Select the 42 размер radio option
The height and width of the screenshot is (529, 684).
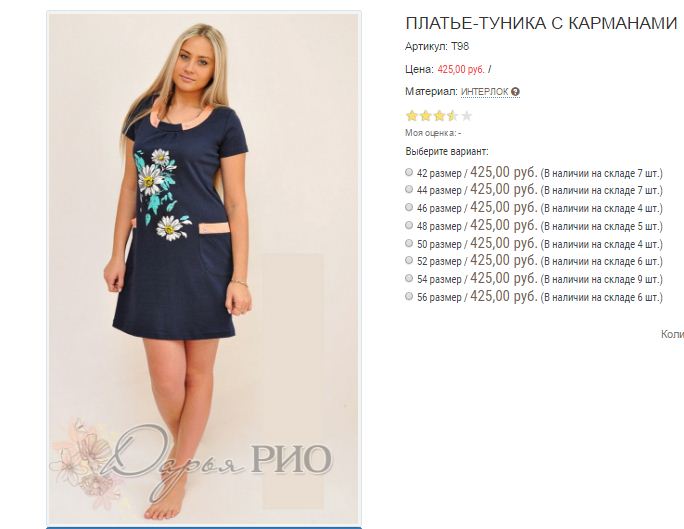[409, 172]
